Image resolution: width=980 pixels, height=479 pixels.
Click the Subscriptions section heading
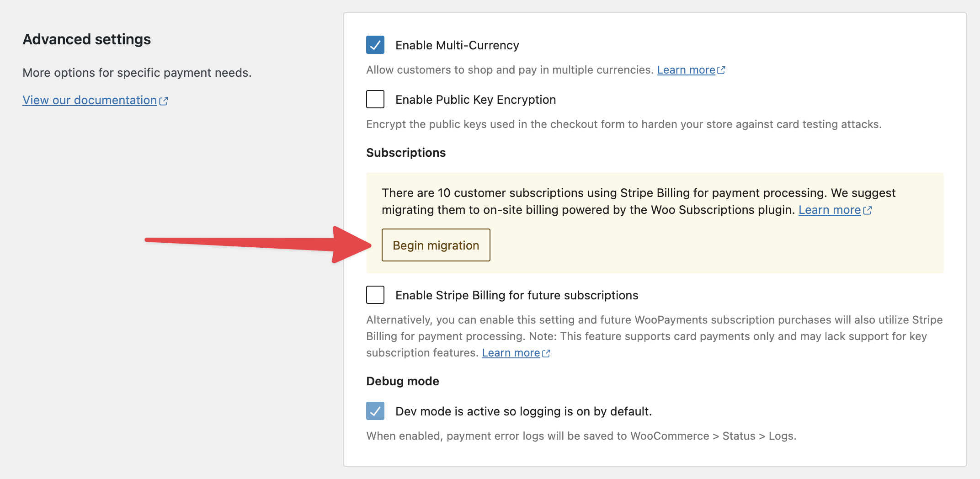(x=406, y=153)
